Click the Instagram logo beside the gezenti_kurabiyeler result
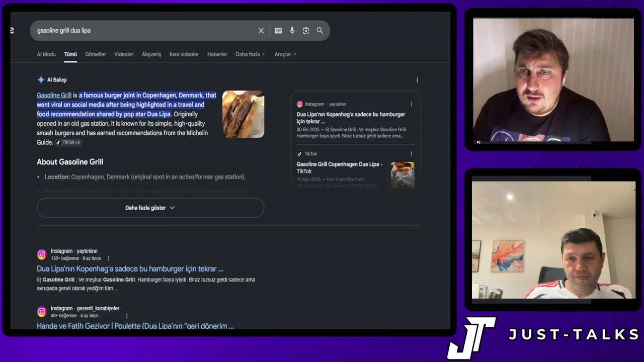This screenshot has height=362, width=644. click(x=42, y=312)
